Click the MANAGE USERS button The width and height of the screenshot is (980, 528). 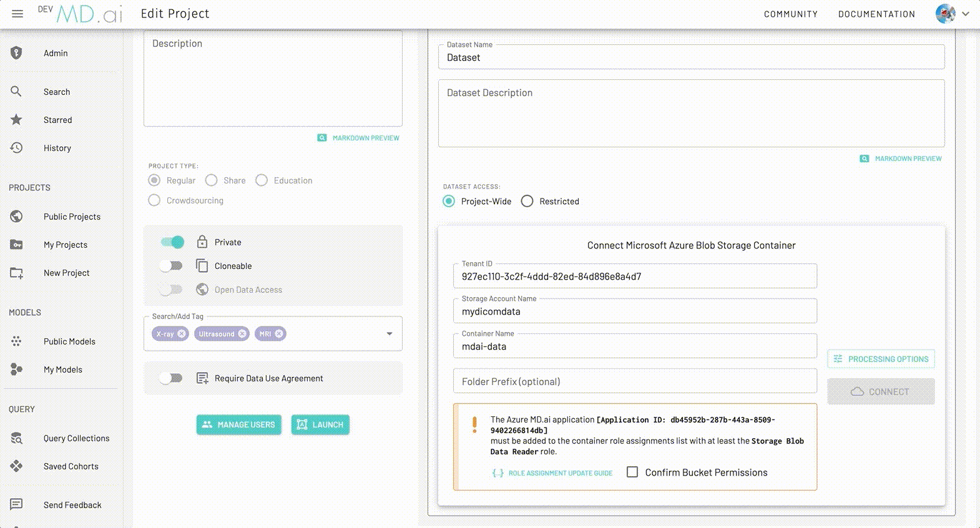click(x=239, y=424)
